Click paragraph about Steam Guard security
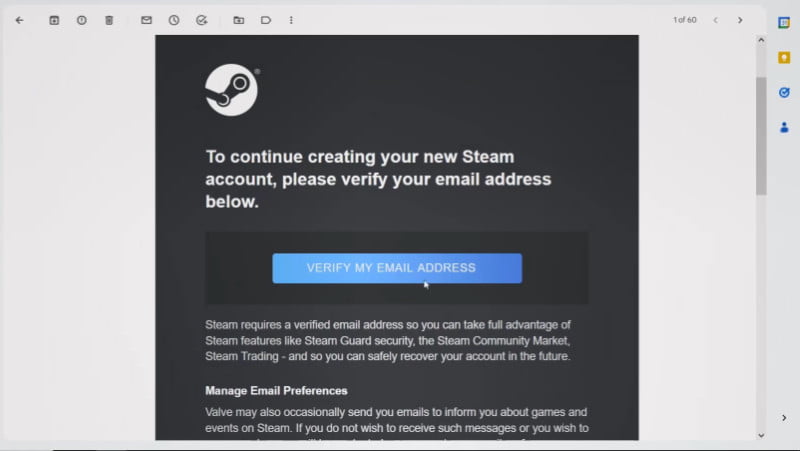800x451 pixels. (388, 340)
